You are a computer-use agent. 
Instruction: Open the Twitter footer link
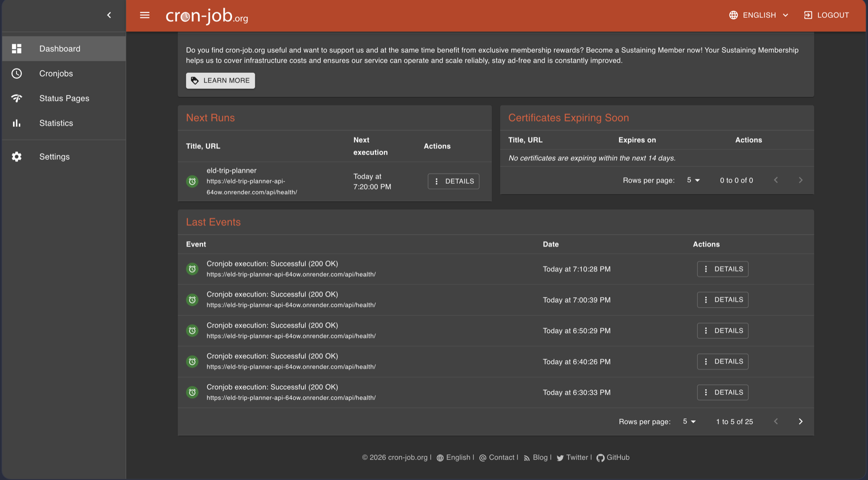[x=572, y=457]
